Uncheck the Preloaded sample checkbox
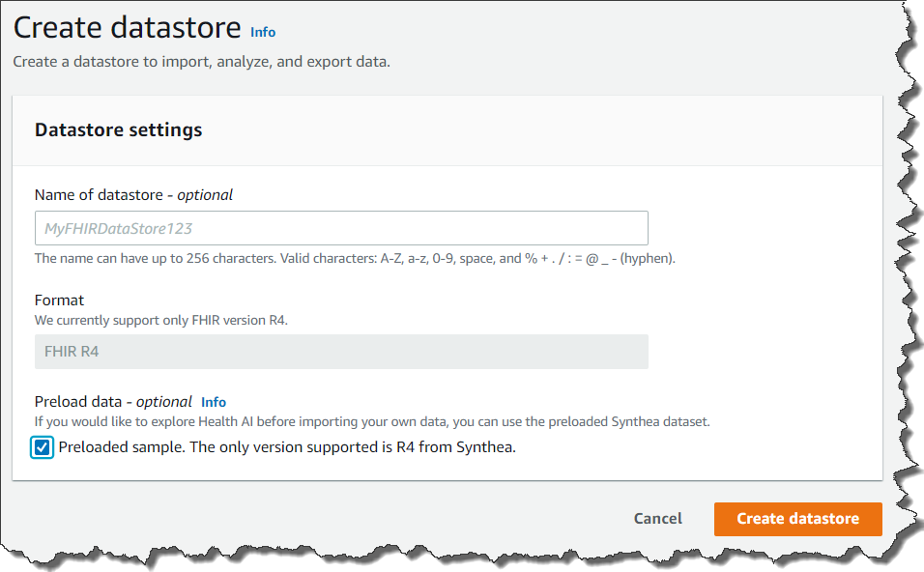 coord(42,447)
